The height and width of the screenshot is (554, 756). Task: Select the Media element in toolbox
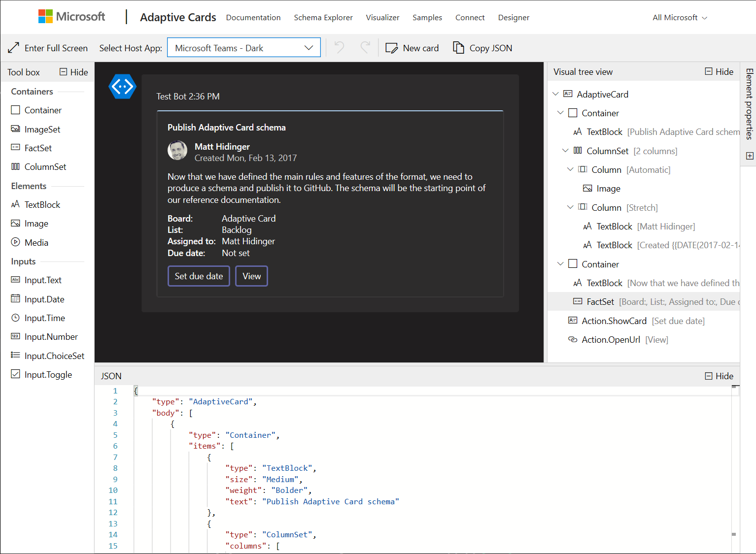[36, 242]
